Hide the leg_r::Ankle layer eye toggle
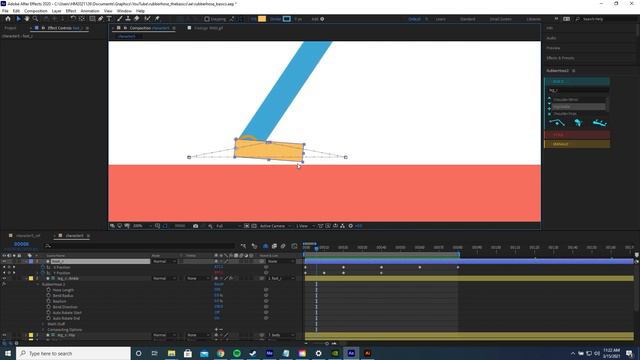This screenshot has width=640, height=360. pyautogui.click(x=4, y=278)
